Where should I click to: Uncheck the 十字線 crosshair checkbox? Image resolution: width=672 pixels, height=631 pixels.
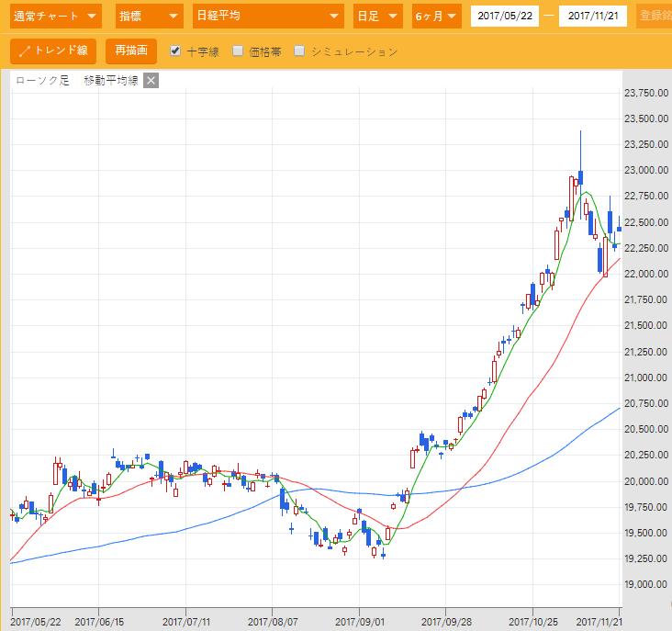point(175,51)
